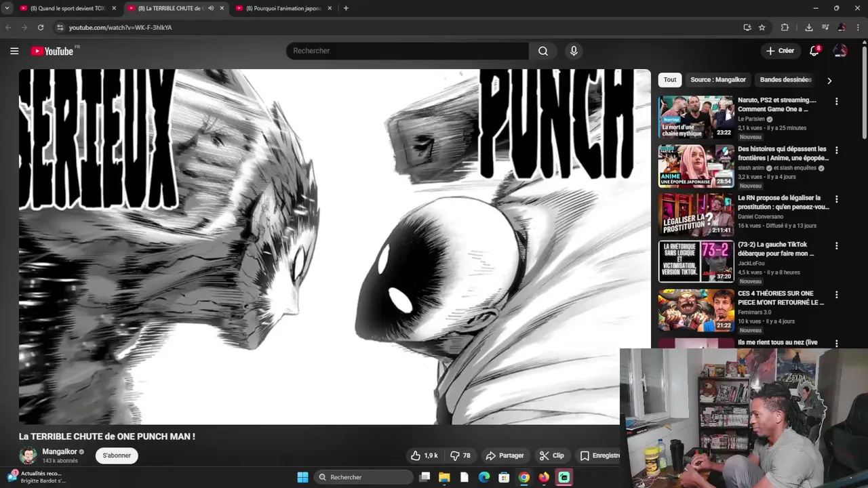Open a new browser tab

pos(346,8)
